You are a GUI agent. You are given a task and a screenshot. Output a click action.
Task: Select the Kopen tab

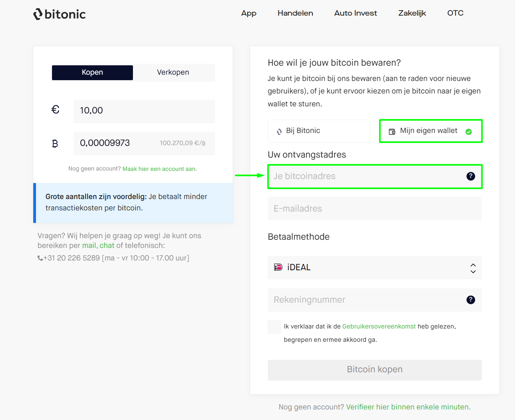pyautogui.click(x=92, y=72)
